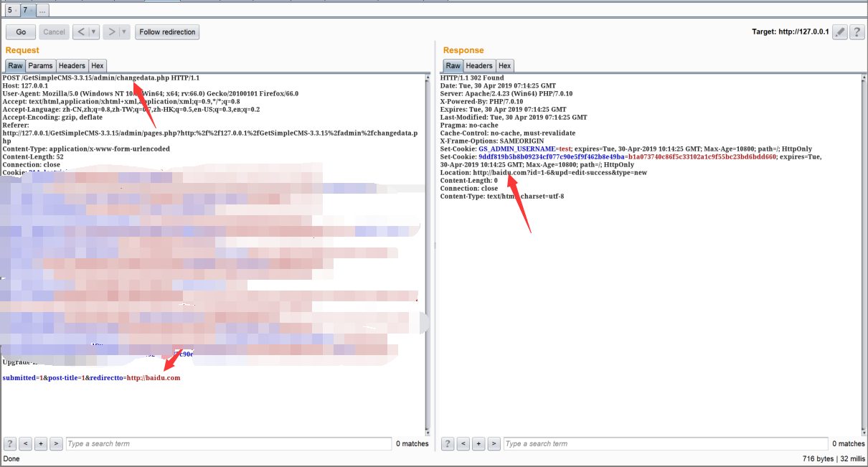Click the Response search help question-mark button
868x467 pixels.
tap(448, 443)
